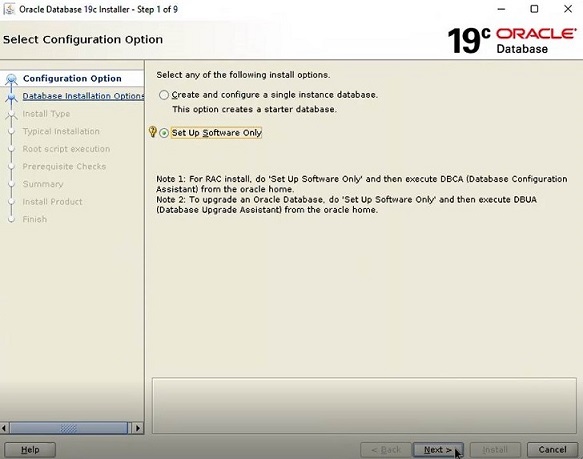Click the Oracle 19c Database logo
The image size is (583, 459).
coord(512,41)
